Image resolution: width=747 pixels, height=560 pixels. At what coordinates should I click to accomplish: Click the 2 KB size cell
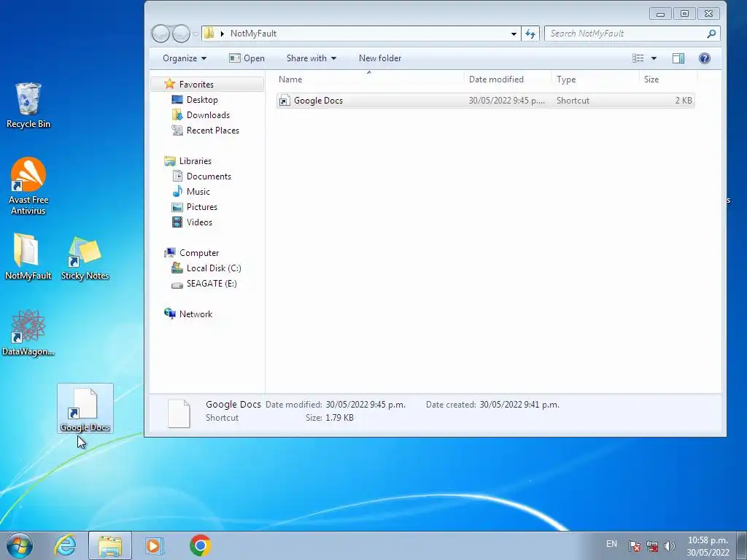click(683, 101)
